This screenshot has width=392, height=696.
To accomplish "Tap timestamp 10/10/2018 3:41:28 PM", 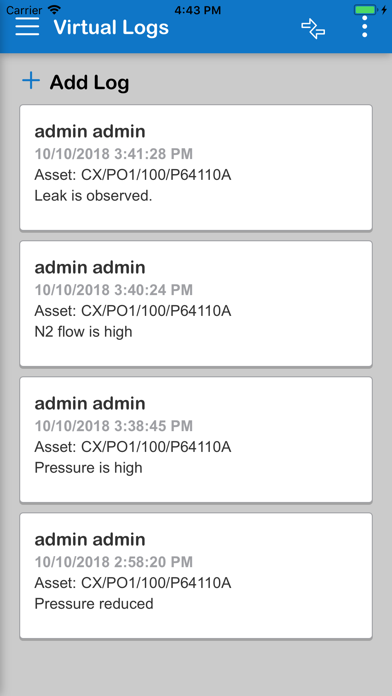I will click(114, 154).
